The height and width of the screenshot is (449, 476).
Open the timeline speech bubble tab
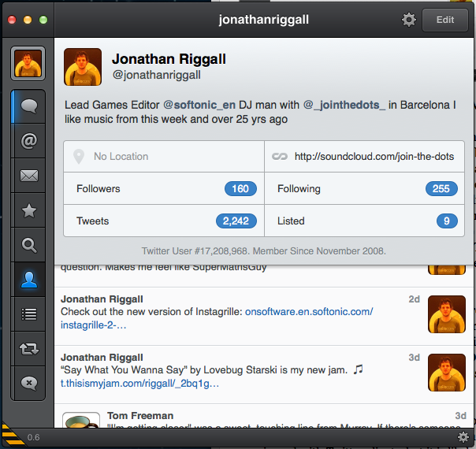tap(28, 106)
